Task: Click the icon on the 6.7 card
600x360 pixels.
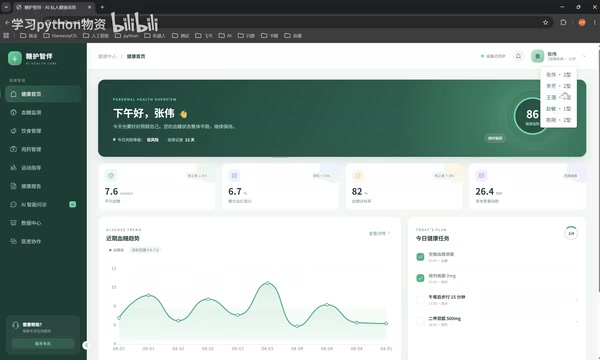Action: point(234,176)
